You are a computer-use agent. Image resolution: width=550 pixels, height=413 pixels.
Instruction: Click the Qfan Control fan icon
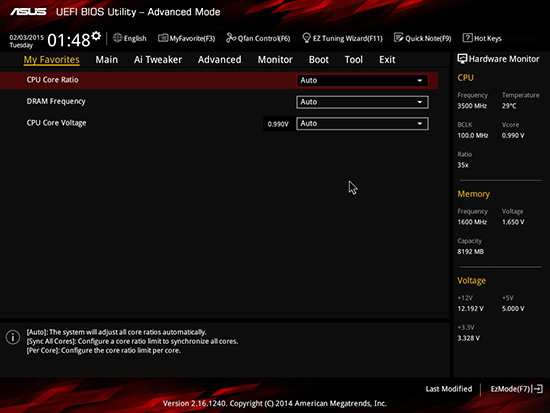pos(231,38)
